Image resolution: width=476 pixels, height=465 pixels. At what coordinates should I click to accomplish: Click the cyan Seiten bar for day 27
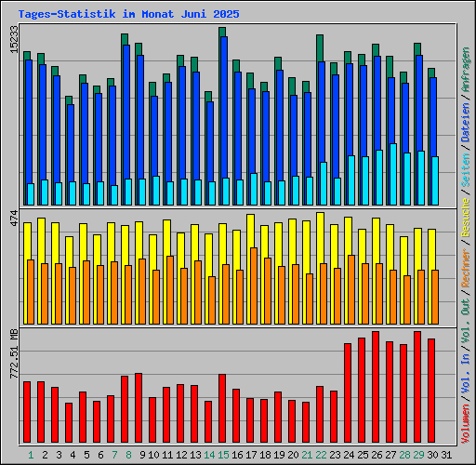tap(393, 174)
